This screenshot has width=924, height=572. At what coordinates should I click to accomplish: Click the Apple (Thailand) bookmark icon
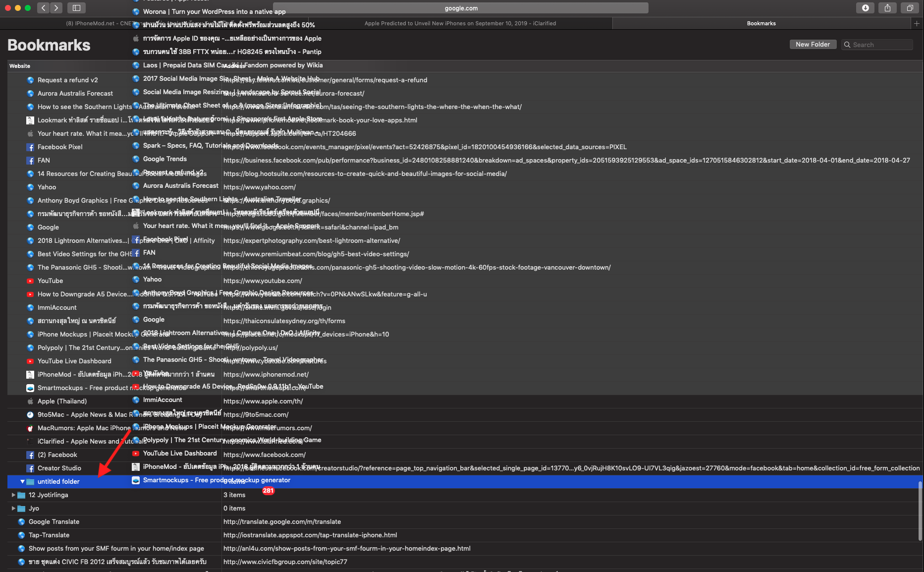tap(30, 401)
